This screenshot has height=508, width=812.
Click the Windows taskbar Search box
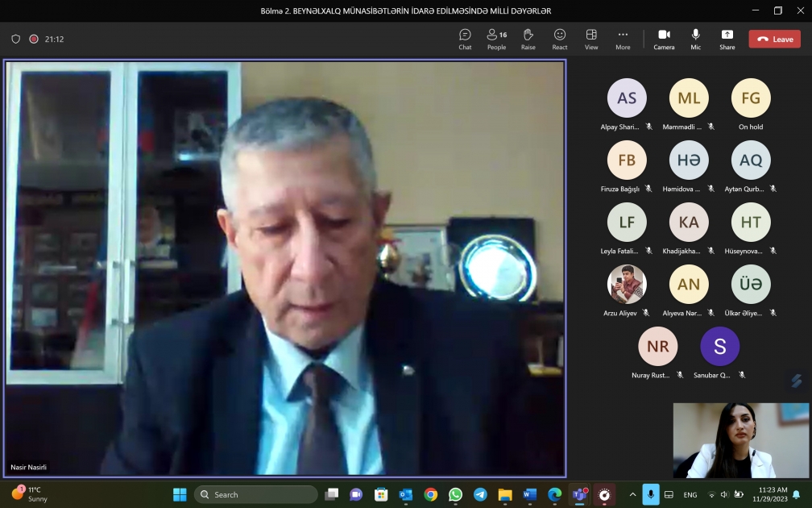pyautogui.click(x=256, y=494)
